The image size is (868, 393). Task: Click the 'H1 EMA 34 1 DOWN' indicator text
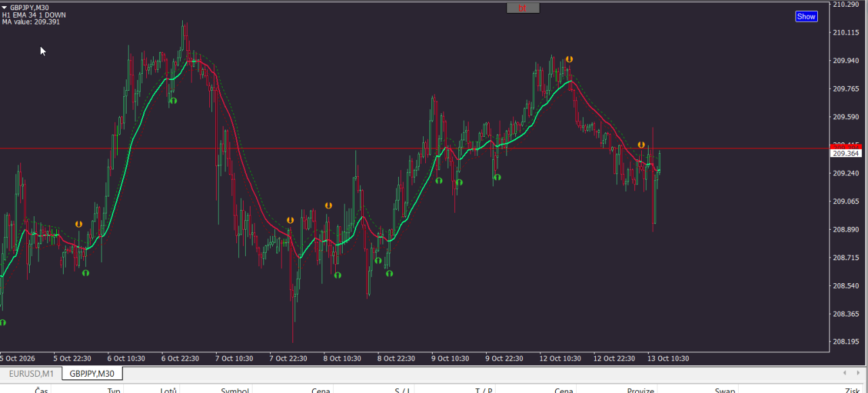pos(34,15)
